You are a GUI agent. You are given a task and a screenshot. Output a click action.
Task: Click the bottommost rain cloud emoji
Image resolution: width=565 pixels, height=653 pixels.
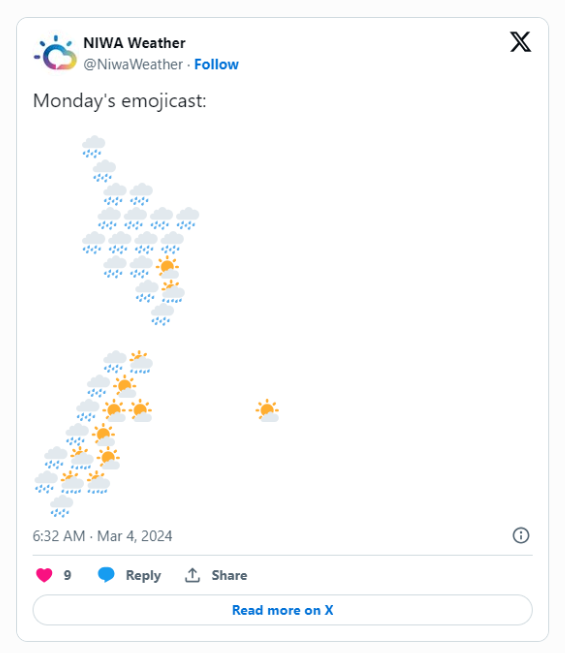61,506
